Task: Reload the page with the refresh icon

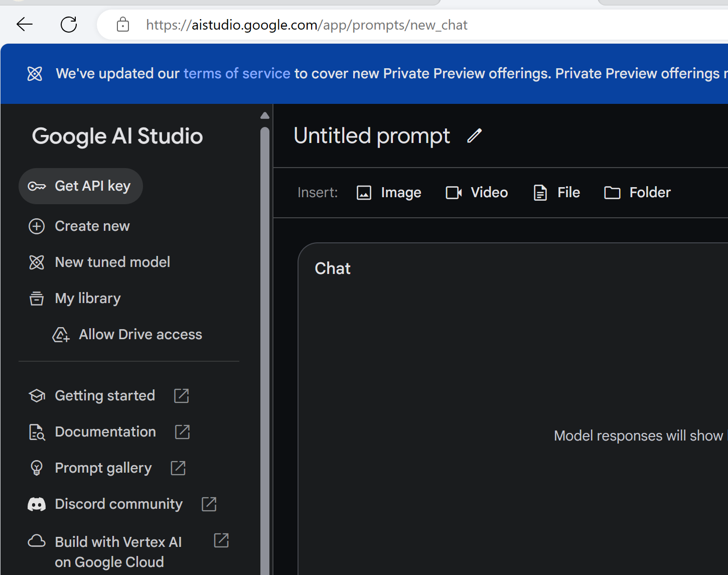Action: pyautogui.click(x=69, y=24)
